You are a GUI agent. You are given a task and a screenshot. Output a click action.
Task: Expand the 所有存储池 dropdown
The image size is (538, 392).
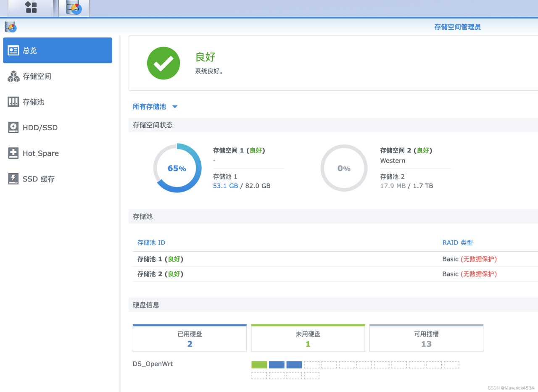[x=155, y=106]
